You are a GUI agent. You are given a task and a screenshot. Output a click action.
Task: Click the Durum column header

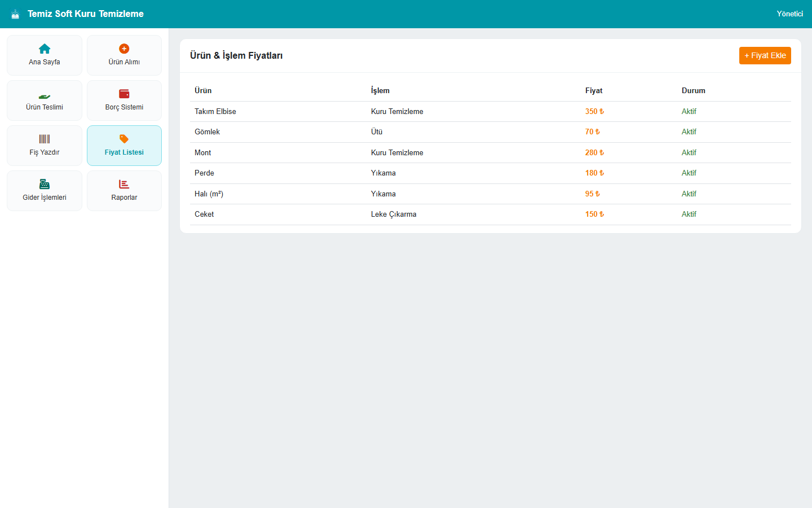tap(694, 90)
